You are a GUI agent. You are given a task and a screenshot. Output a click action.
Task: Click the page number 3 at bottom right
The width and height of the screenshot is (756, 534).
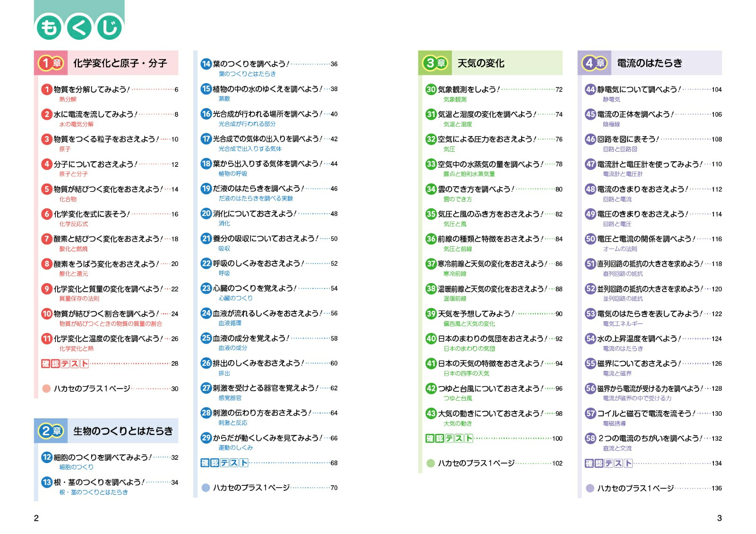pyautogui.click(x=720, y=518)
